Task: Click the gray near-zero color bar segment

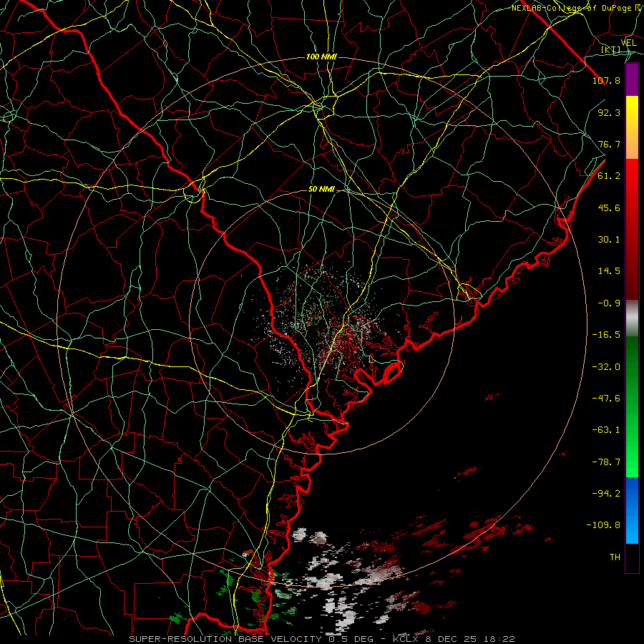Action: coord(632,318)
